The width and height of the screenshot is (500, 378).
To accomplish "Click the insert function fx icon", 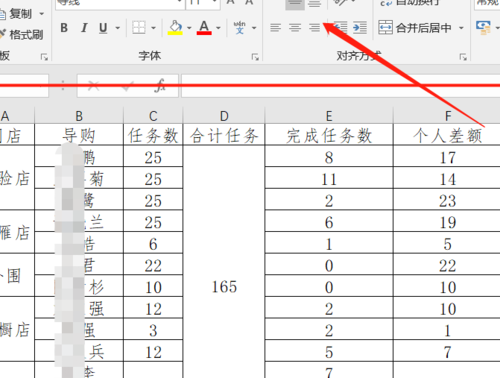I will 160,86.
